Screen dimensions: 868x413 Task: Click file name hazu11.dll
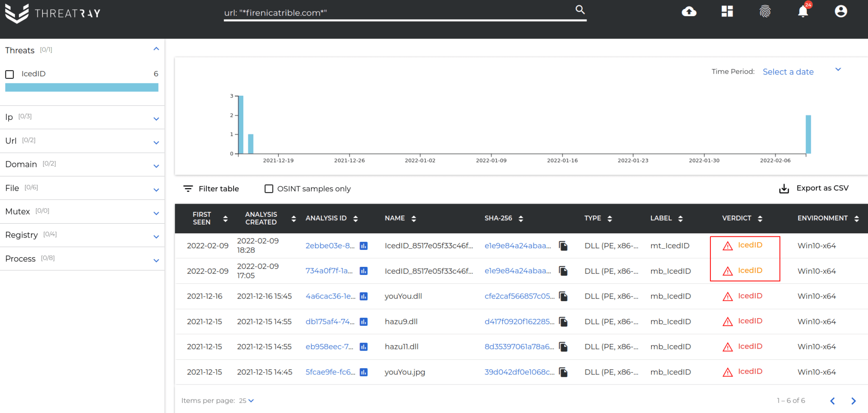coord(401,346)
